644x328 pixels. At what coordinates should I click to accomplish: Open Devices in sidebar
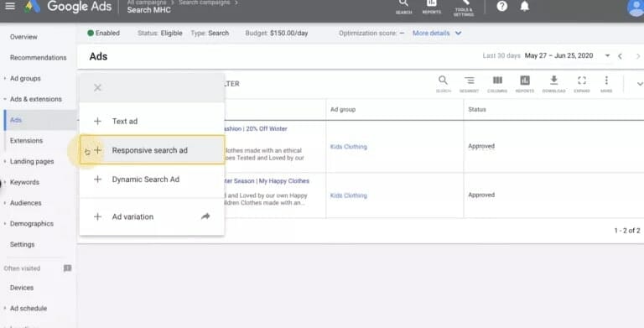point(22,287)
